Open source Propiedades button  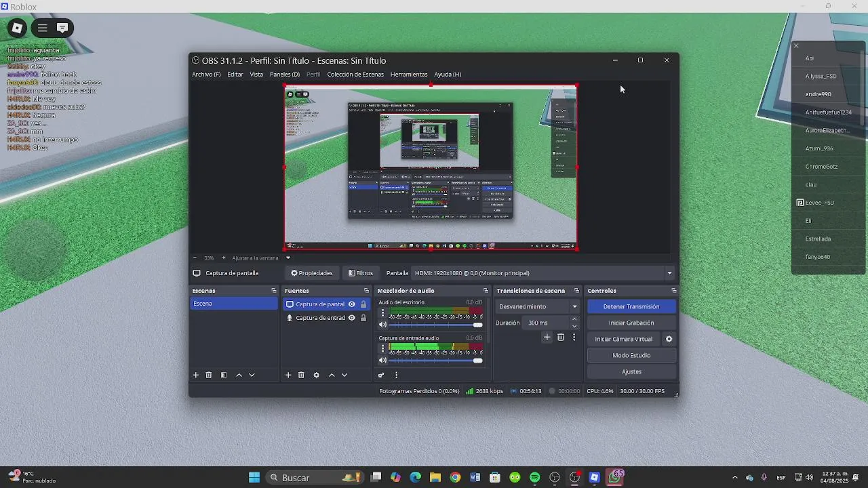[312, 273]
